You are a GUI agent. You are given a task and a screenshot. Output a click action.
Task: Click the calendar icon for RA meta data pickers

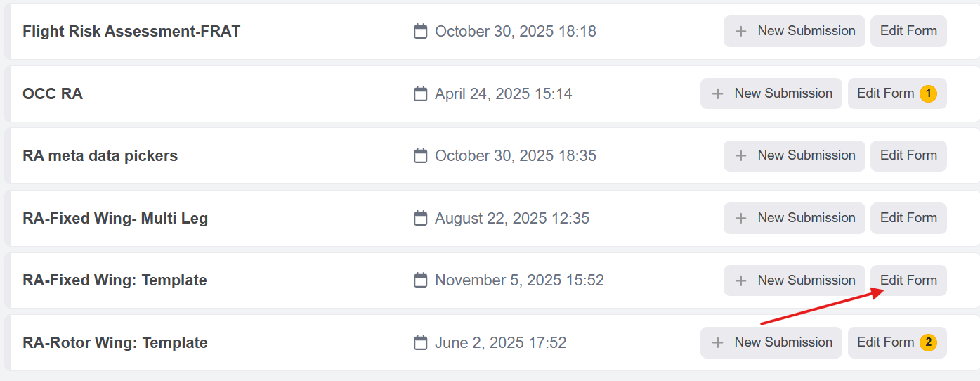[x=420, y=156]
